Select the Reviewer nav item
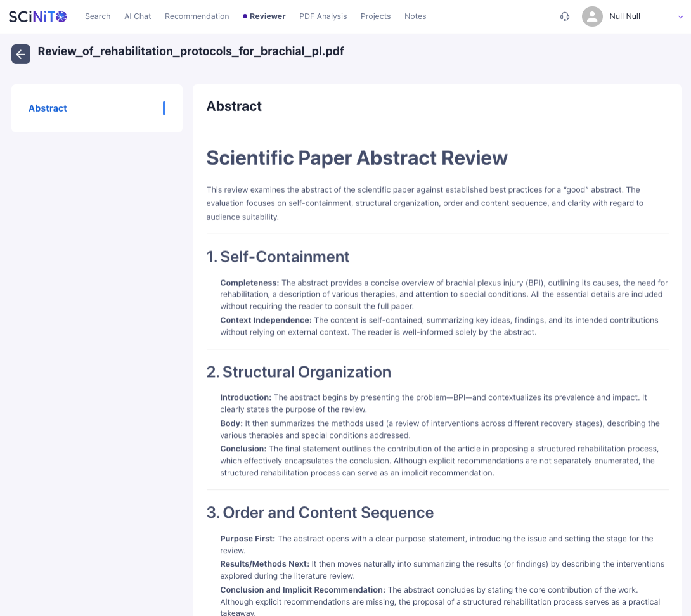 pyautogui.click(x=267, y=16)
